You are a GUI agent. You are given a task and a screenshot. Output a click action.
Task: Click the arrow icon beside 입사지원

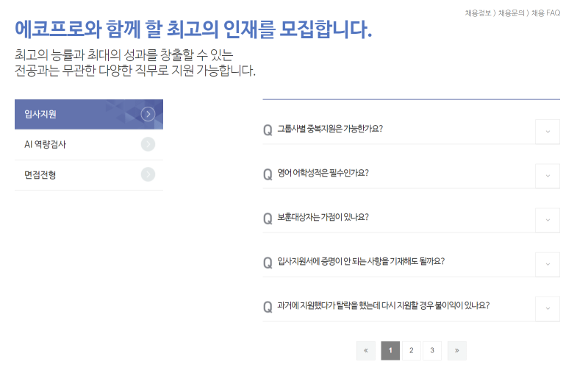click(148, 114)
